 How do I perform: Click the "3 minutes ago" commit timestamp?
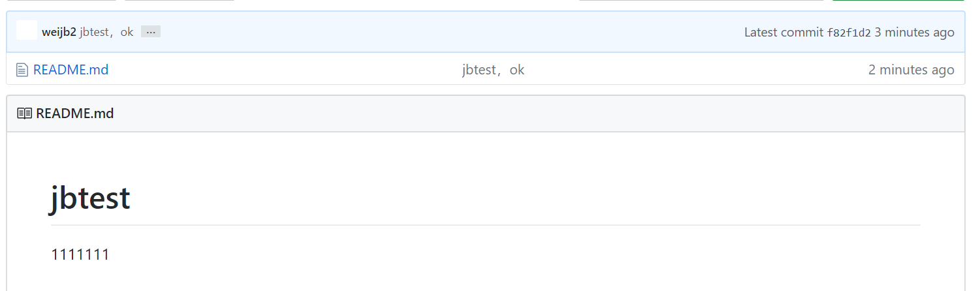point(914,33)
